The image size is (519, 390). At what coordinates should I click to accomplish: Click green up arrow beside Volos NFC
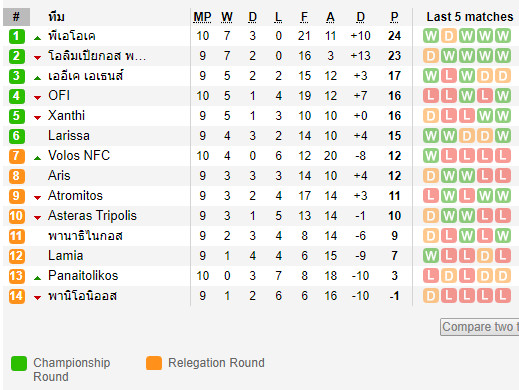[x=37, y=158]
